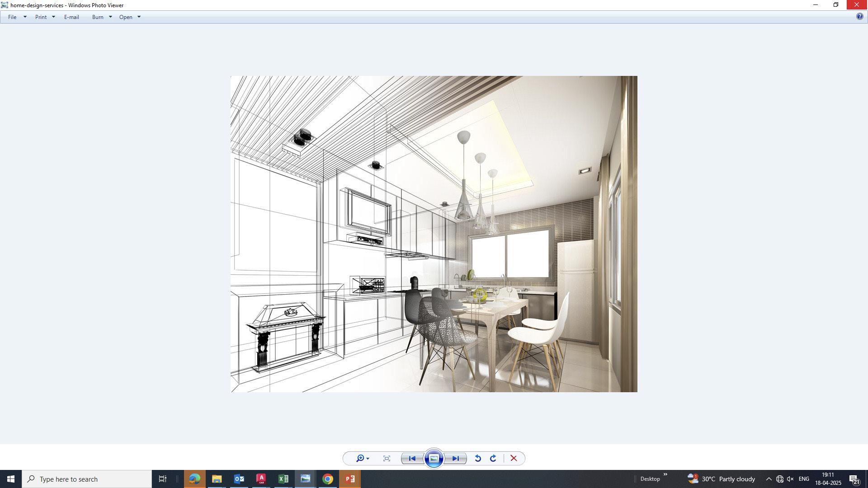Advance to the next photo
The image size is (868, 488).
click(x=456, y=459)
